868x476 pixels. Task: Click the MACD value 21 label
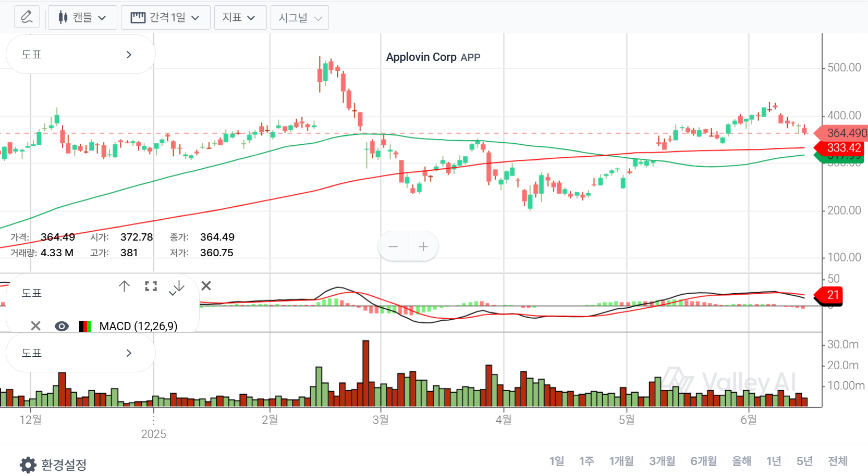[x=828, y=295]
